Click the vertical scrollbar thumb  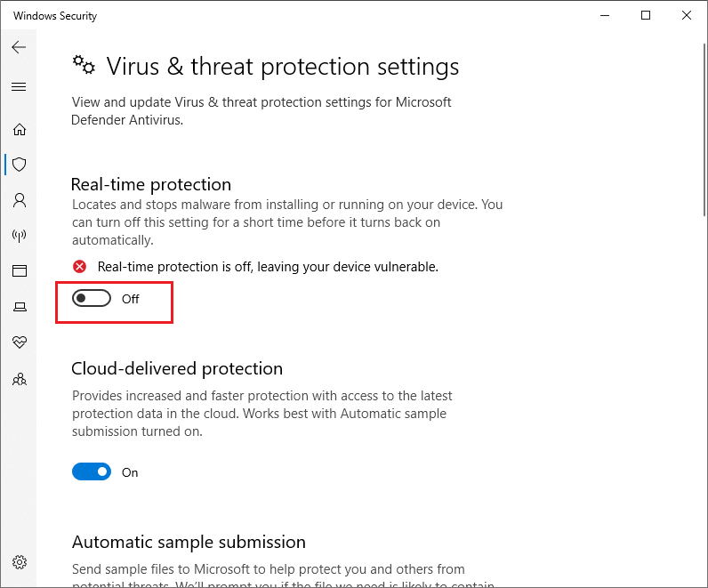tap(704, 130)
